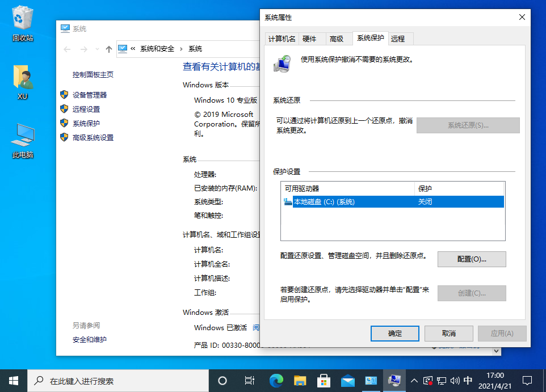546x392 pixels.
Task: Open 配置(O)... for drive protection settings
Action: click(x=471, y=259)
